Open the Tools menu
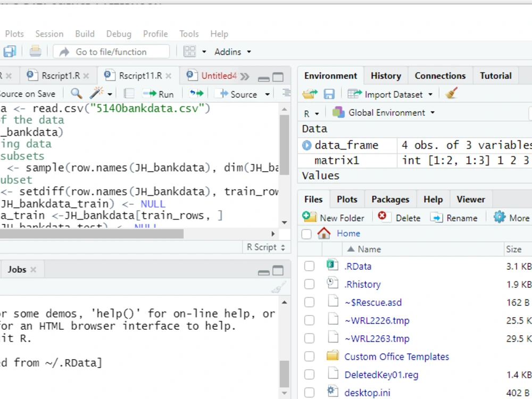 pos(189,34)
